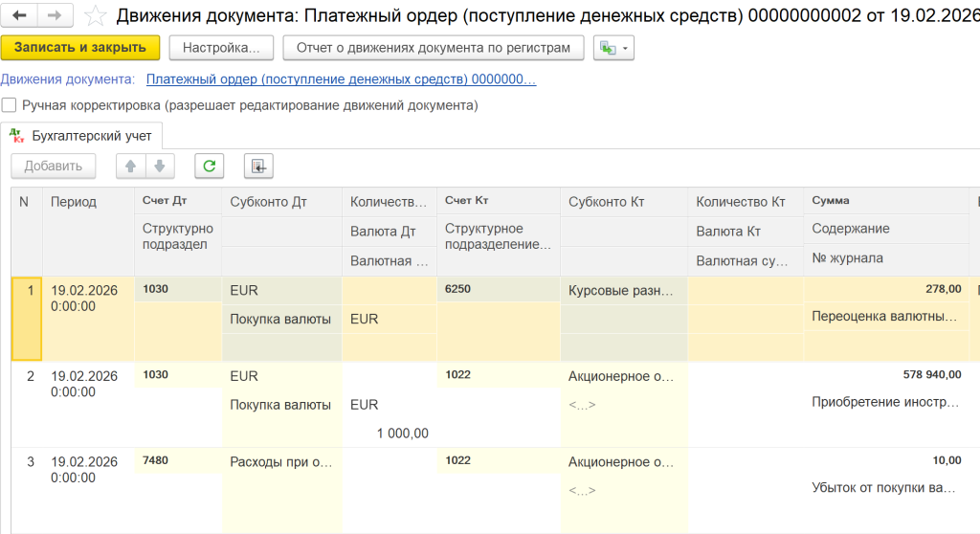Click debit account 1030 in row 1

click(177, 289)
